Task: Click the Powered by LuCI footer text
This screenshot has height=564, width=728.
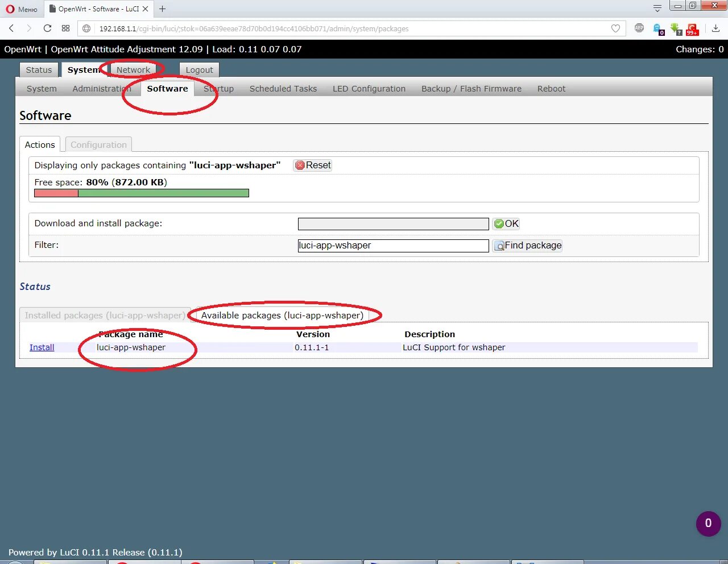Action: [96, 552]
